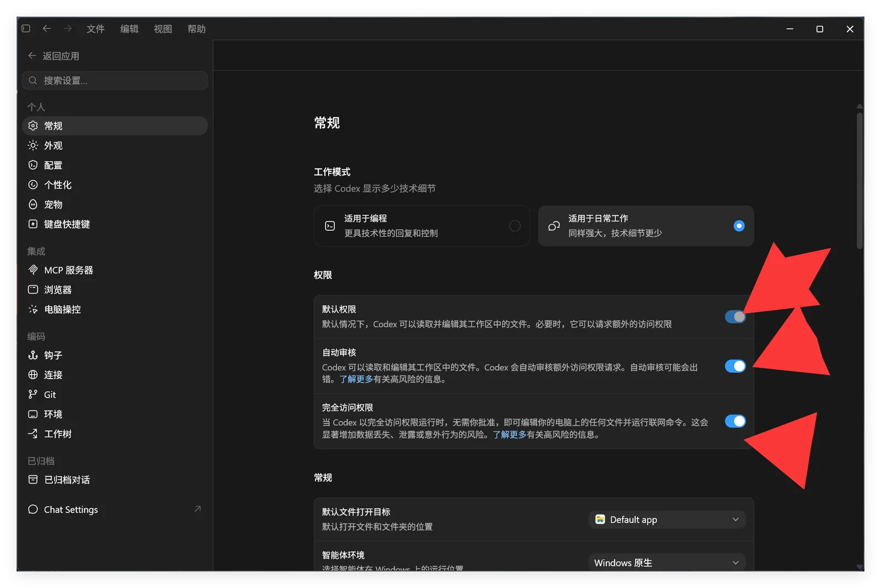Screen dimensions: 881x588
Task: Click the 搜索设置 search field
Action: (x=115, y=80)
